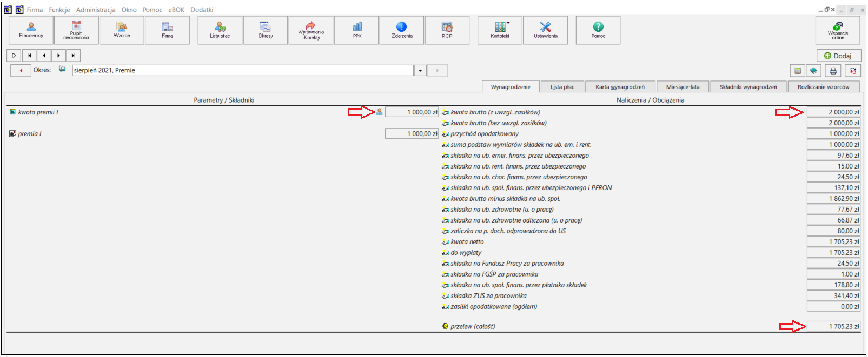Open Zdarzenia from the toolbar
868x357 pixels.
point(402,30)
